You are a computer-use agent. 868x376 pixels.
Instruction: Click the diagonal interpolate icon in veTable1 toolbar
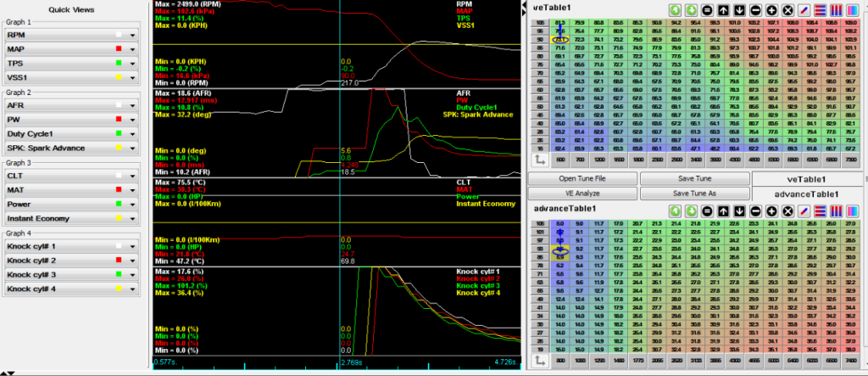point(805,10)
